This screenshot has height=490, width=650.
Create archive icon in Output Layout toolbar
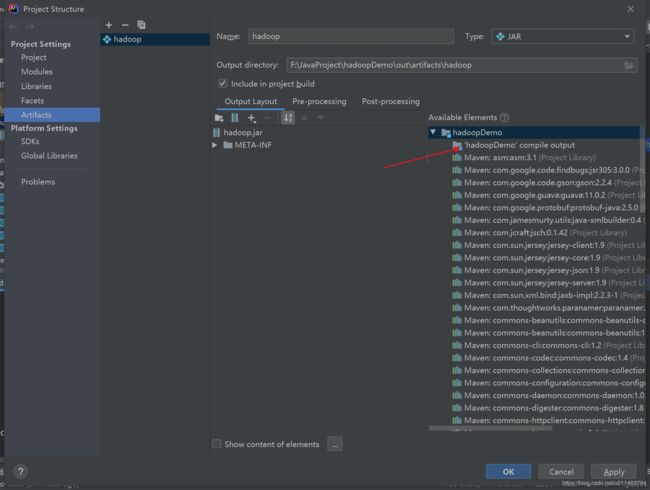(x=235, y=118)
